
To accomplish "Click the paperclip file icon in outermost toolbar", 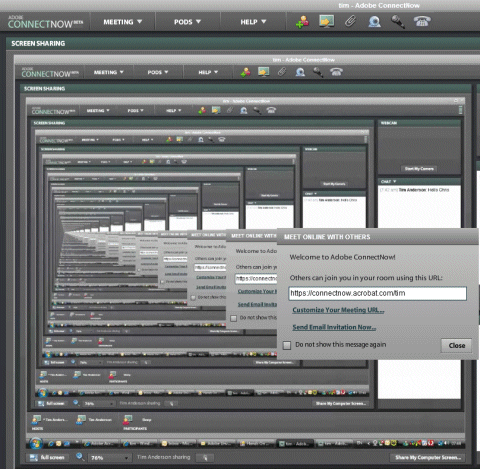I will 350,22.
